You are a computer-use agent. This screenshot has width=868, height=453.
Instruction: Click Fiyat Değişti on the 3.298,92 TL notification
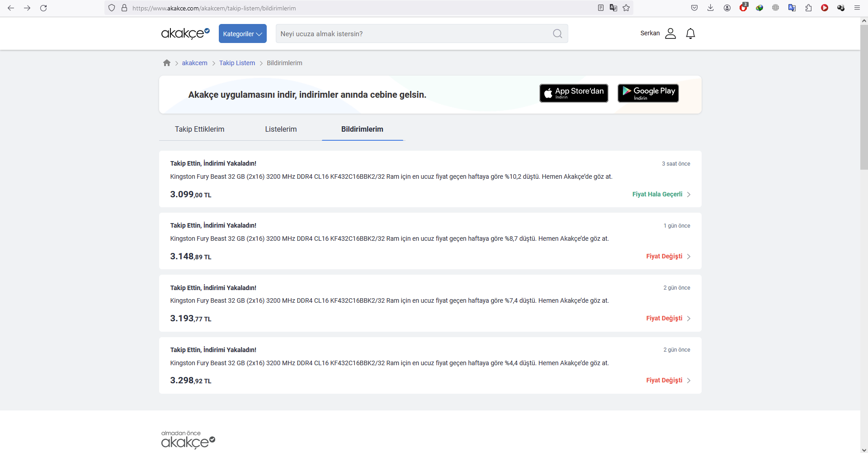coord(664,380)
